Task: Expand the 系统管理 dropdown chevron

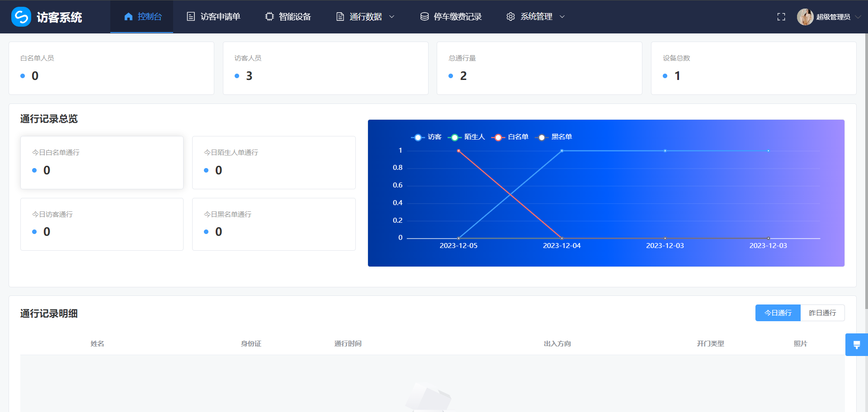Action: [x=562, y=17]
